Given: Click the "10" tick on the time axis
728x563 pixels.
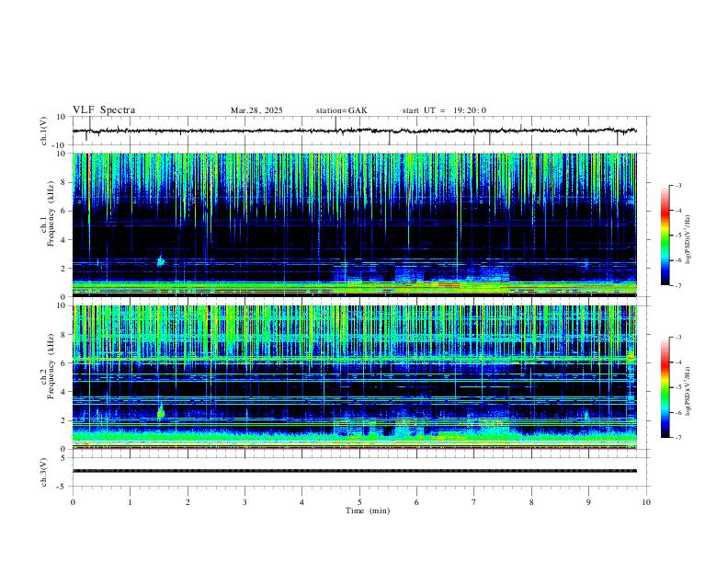Looking at the screenshot, I should coord(646,502).
